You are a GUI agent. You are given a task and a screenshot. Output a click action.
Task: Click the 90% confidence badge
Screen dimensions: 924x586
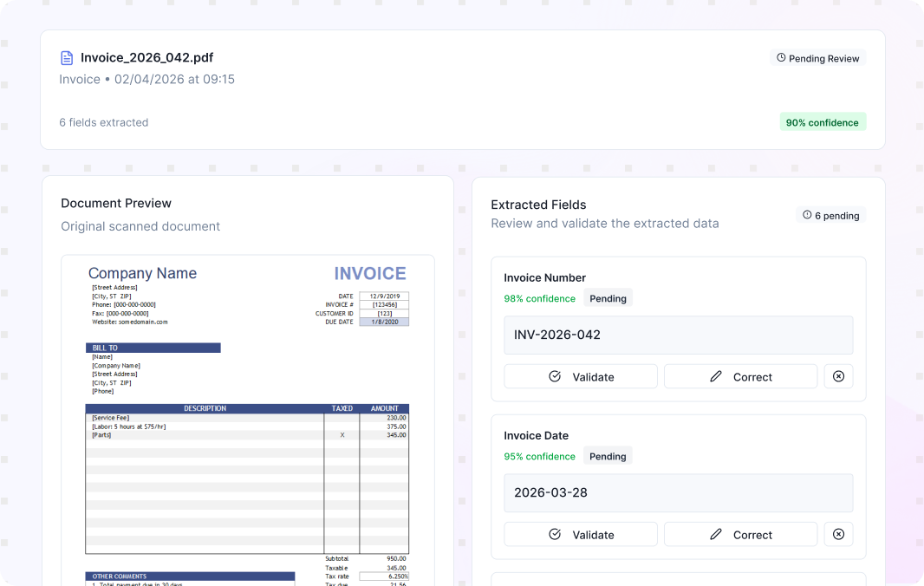823,122
